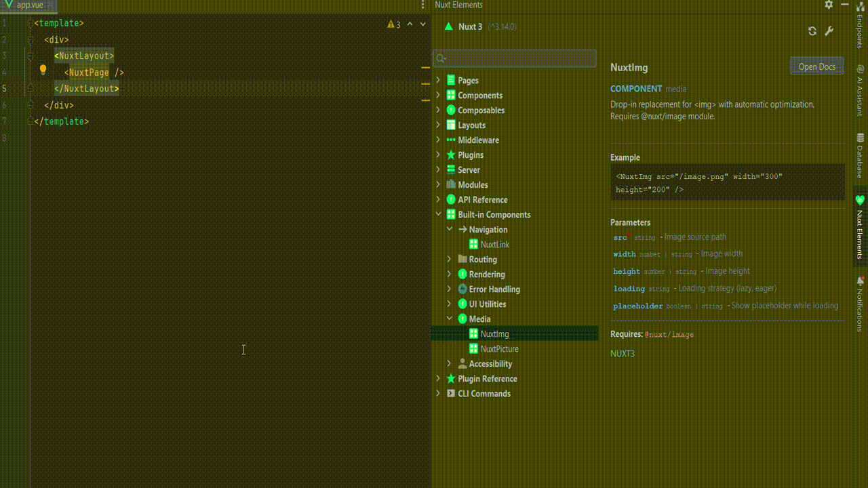The width and height of the screenshot is (868, 488).
Task: Click the lightbulb quick-fix icon in the gutter
Action: click(43, 70)
